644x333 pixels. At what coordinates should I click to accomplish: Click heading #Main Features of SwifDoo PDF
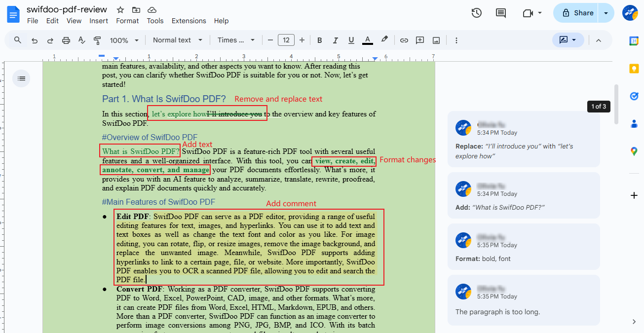click(158, 202)
